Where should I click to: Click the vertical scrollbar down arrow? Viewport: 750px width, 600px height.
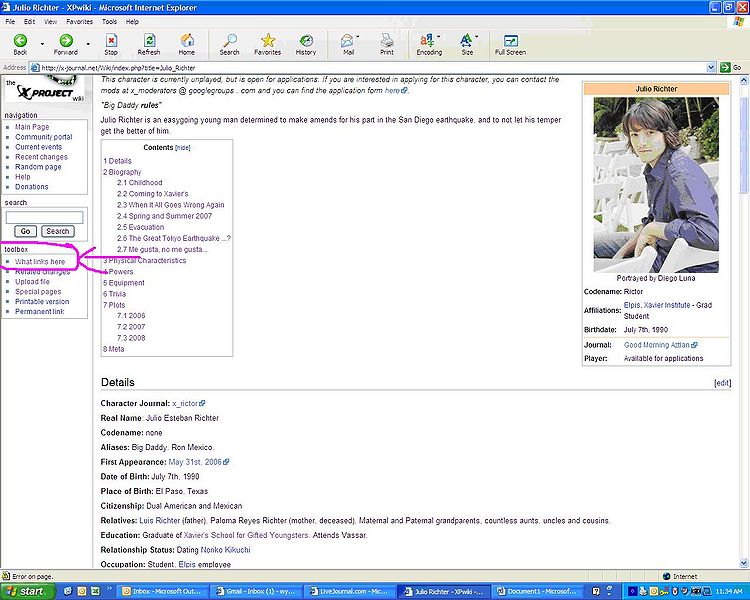744,563
